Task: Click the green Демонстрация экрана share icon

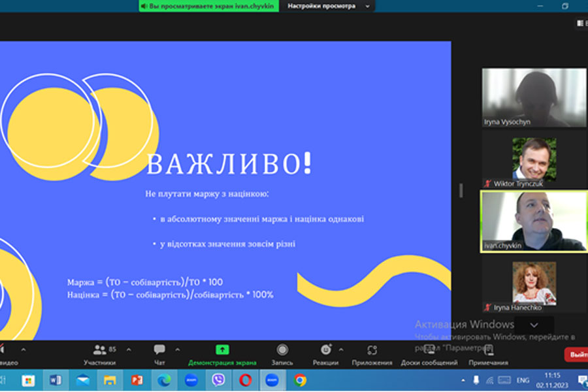Action: (222, 350)
